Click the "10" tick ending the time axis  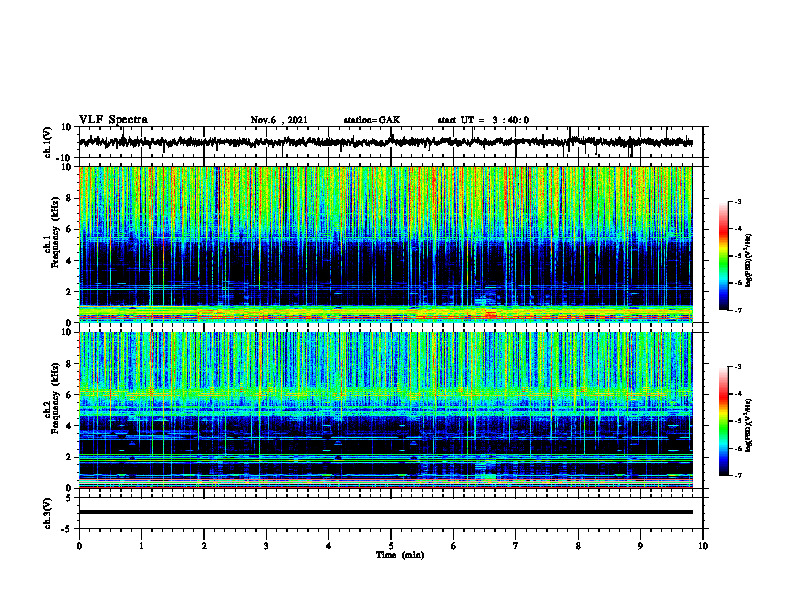(x=703, y=546)
